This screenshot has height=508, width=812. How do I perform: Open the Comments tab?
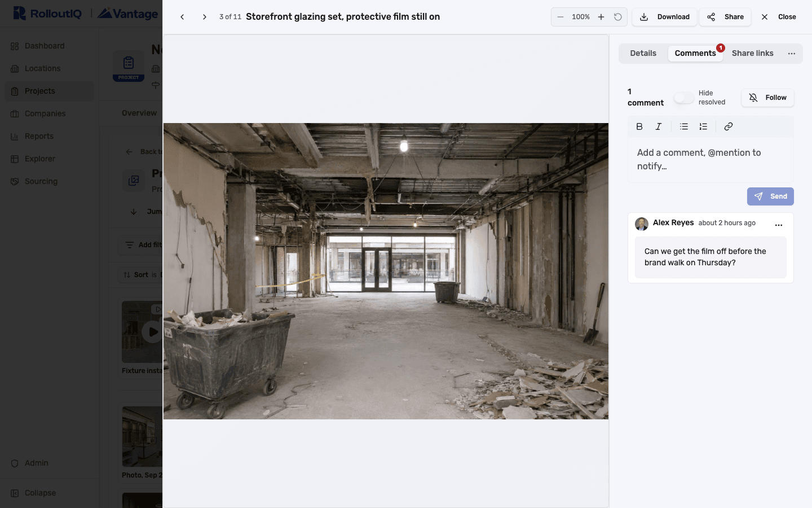pyautogui.click(x=695, y=53)
